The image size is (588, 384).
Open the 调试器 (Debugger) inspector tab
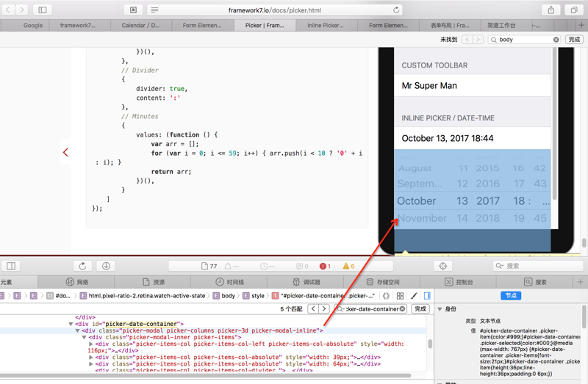tap(306, 282)
